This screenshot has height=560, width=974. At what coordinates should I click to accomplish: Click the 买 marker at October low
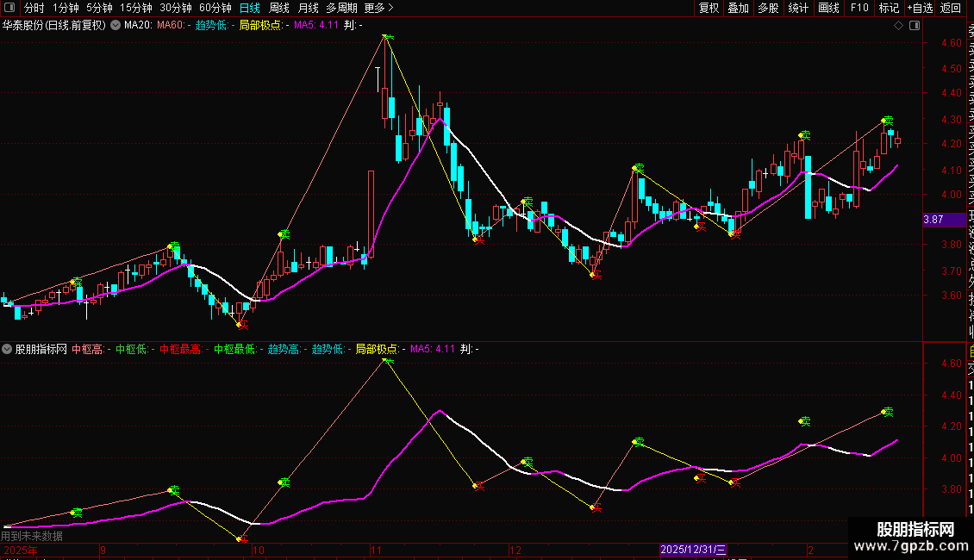click(x=242, y=324)
